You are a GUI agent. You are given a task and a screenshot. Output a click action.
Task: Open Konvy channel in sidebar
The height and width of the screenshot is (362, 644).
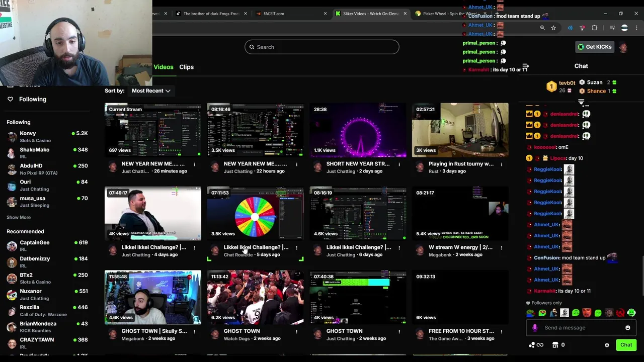[48, 137]
